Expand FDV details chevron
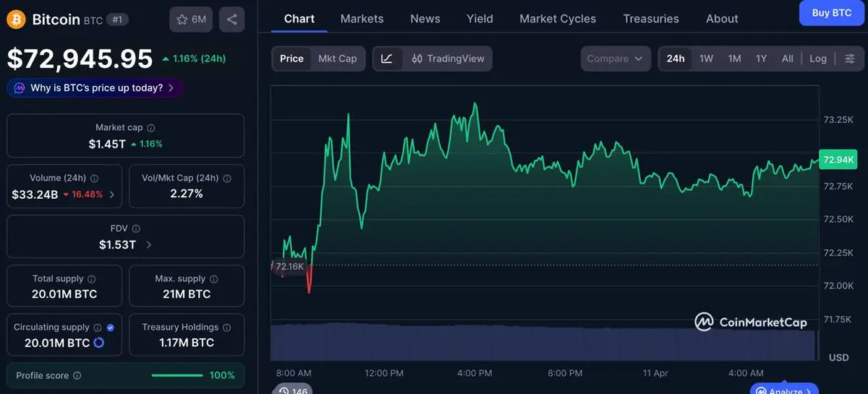The image size is (868, 394). point(149,245)
